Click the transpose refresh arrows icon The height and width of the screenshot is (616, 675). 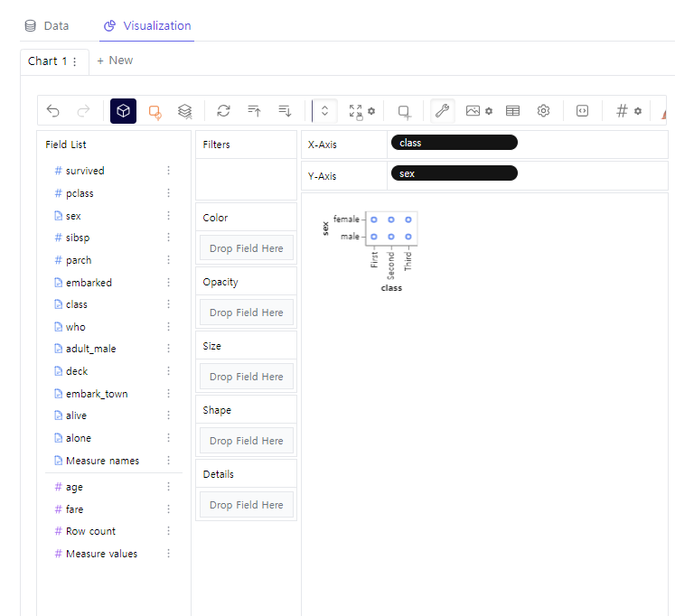(x=223, y=111)
